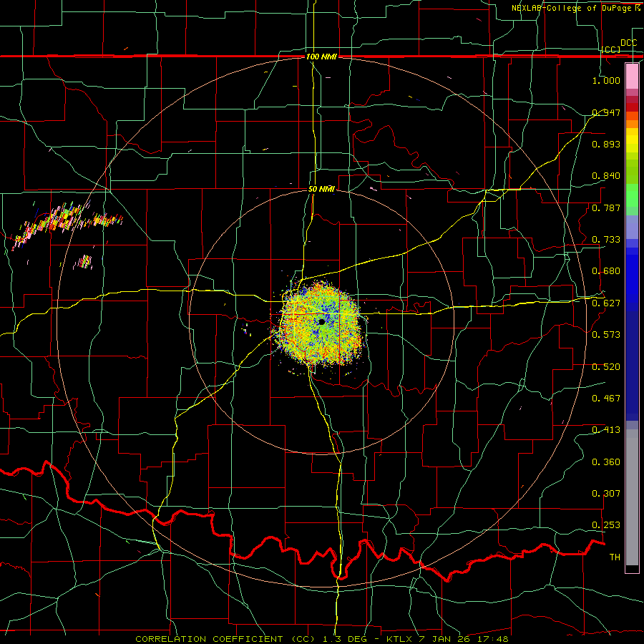Click the 0.360 scale value

pos(606,462)
